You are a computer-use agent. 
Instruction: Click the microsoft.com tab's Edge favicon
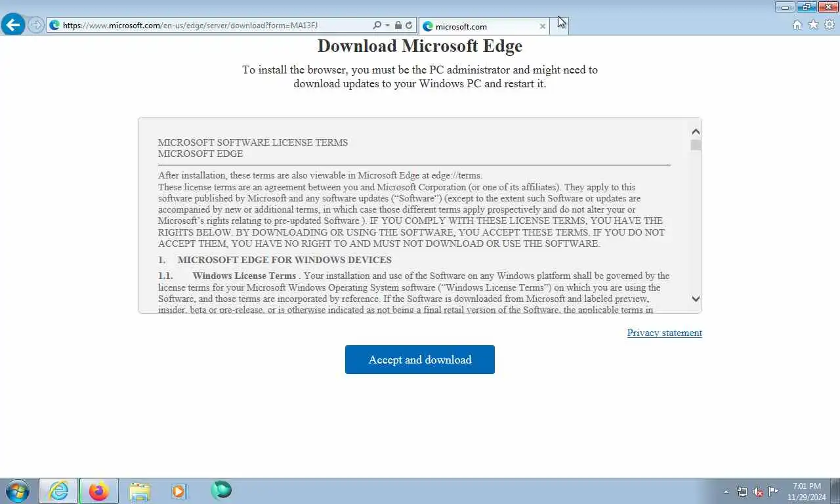[428, 26]
